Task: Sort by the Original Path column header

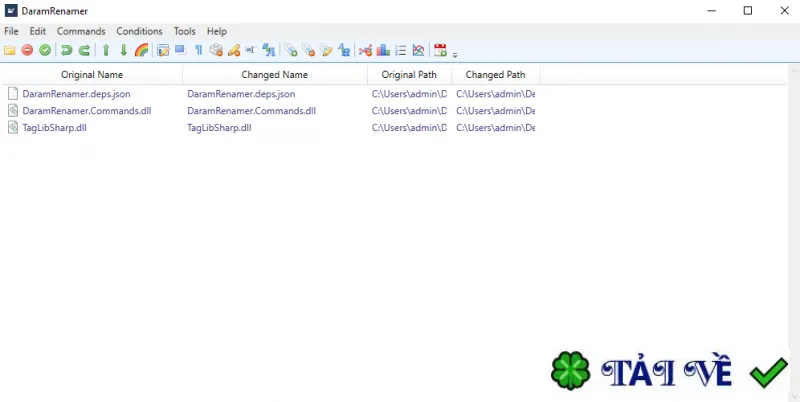Action: click(409, 74)
